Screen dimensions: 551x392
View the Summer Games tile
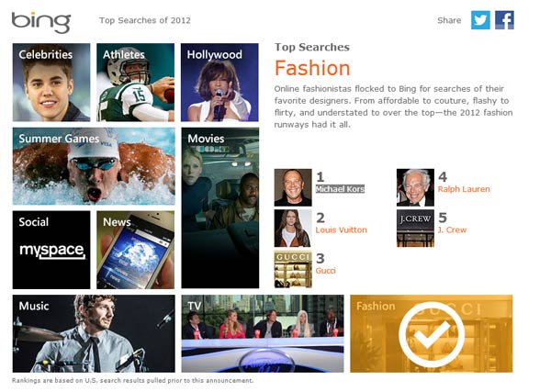[x=94, y=166]
